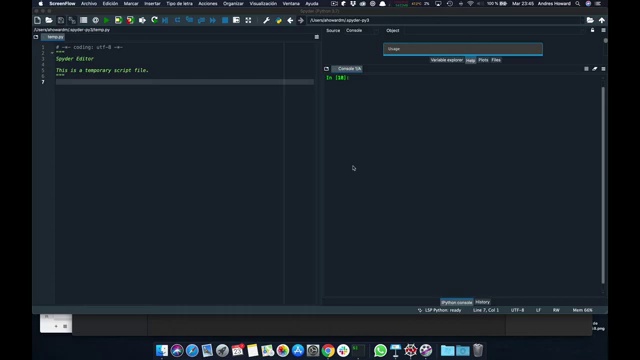Viewport: 640px width, 360px height.
Task: Click the Debug file icon
Action: click(165, 20)
